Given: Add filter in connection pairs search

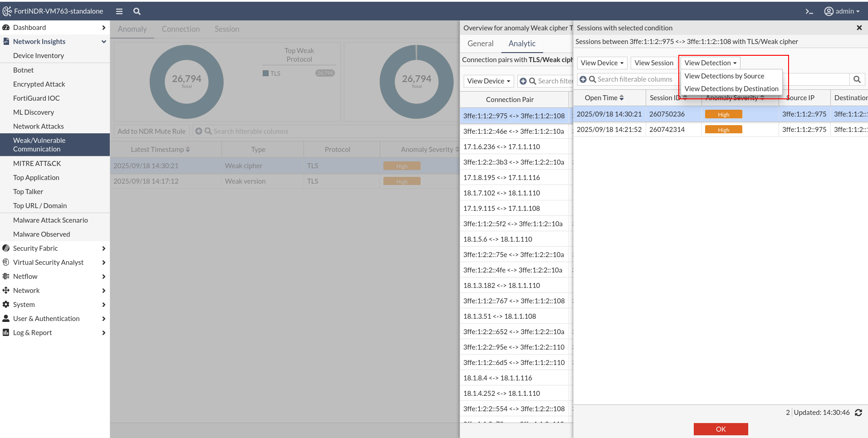Looking at the screenshot, I should click(523, 81).
